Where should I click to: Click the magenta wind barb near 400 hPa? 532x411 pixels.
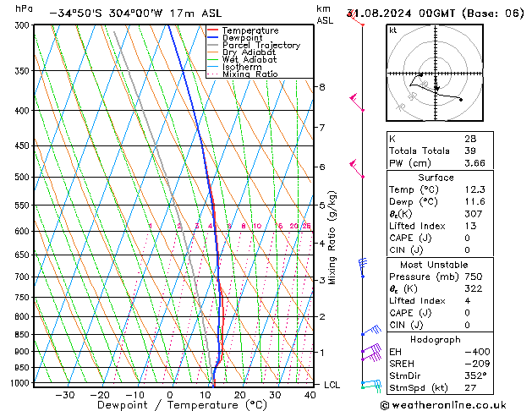[359, 104]
